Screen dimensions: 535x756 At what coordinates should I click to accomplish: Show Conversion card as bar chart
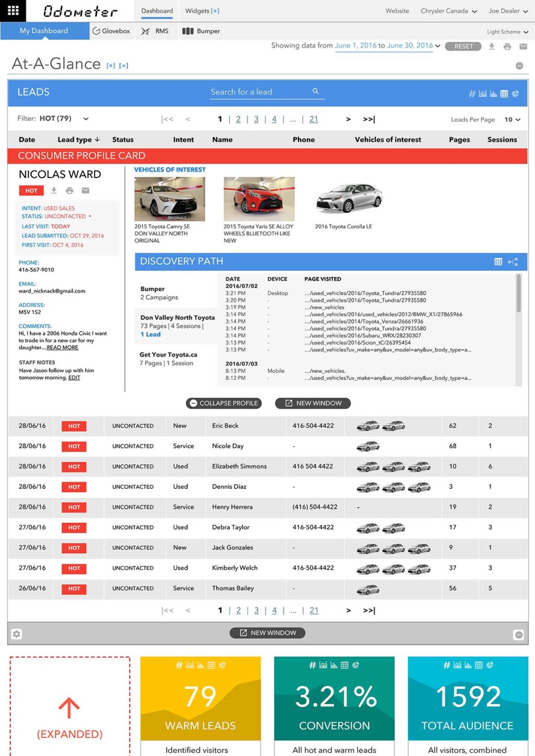coord(334,665)
